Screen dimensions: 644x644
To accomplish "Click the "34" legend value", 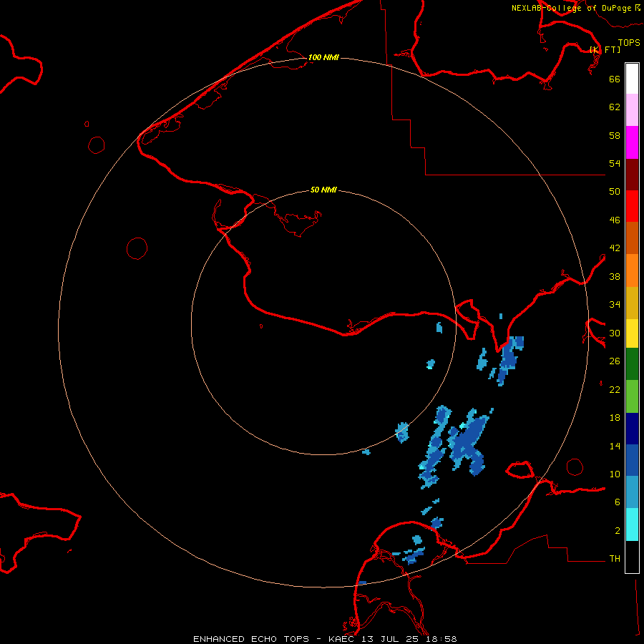I will 615,305.
